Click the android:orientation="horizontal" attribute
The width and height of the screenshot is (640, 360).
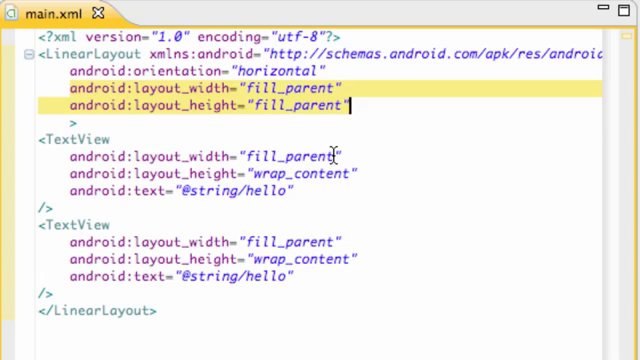pos(197,71)
